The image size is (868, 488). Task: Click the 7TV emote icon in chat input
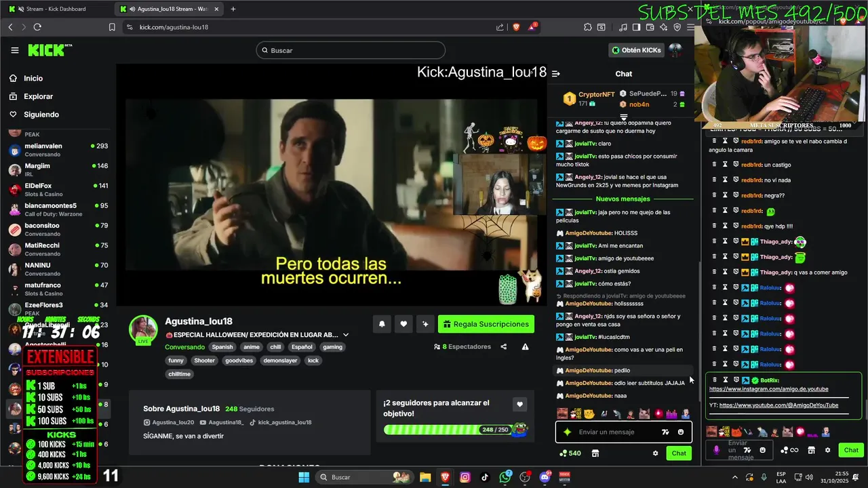(x=665, y=432)
